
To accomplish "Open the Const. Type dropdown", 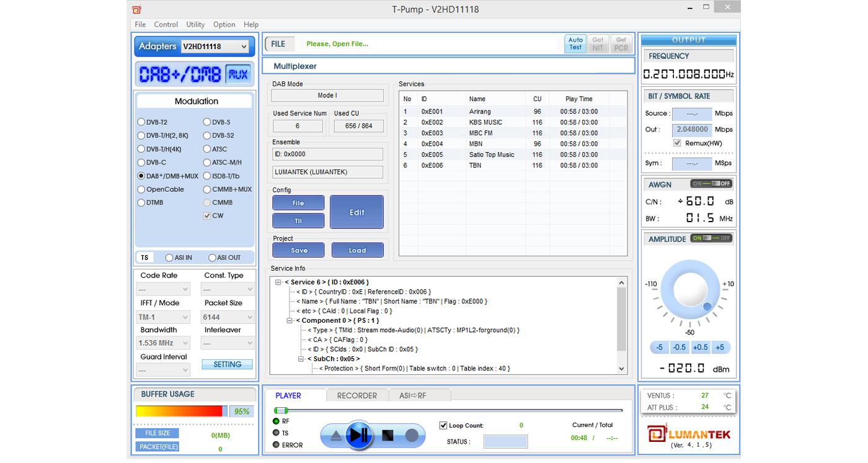I will click(228, 289).
